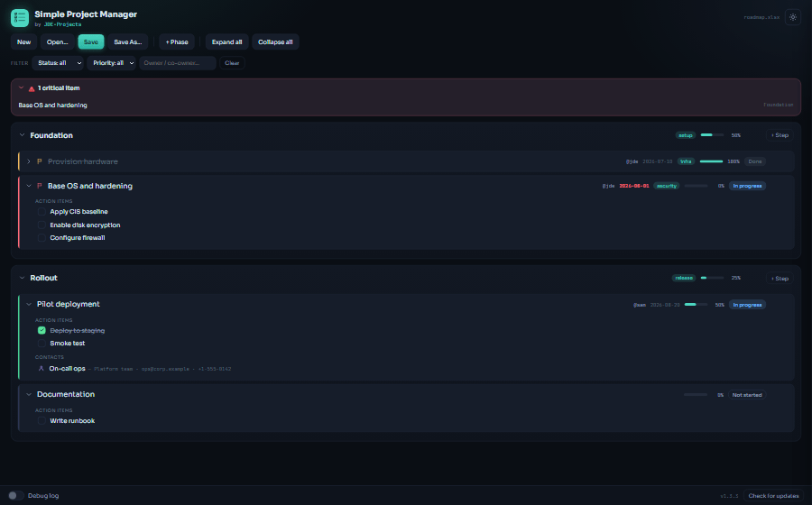Screen dimensions: 812x505
Task: Click Not started badge on Documentation
Action: tap(747, 395)
